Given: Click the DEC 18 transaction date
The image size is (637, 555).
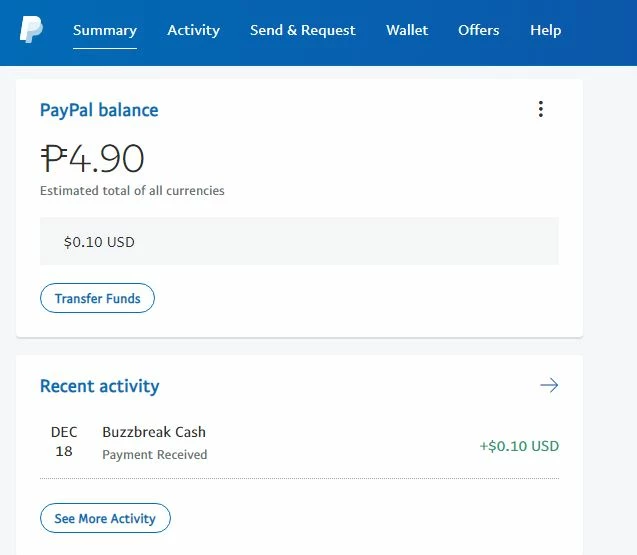Looking at the screenshot, I should point(64,442).
